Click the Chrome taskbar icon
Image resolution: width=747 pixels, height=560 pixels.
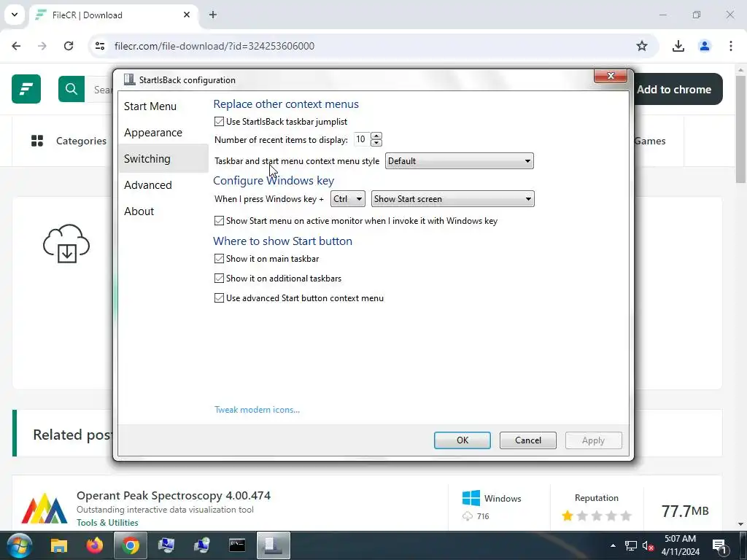pos(131,545)
